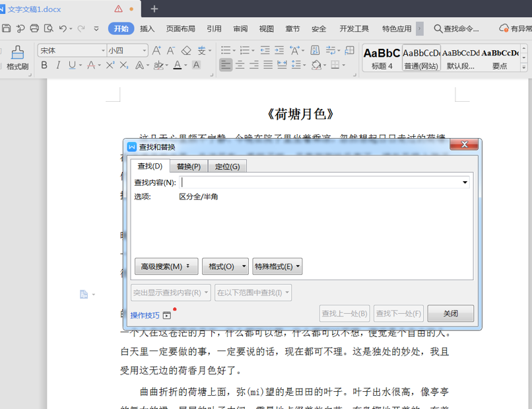532x409 pixels.
Task: Switch to 定位(G) tab
Action: pos(227,167)
